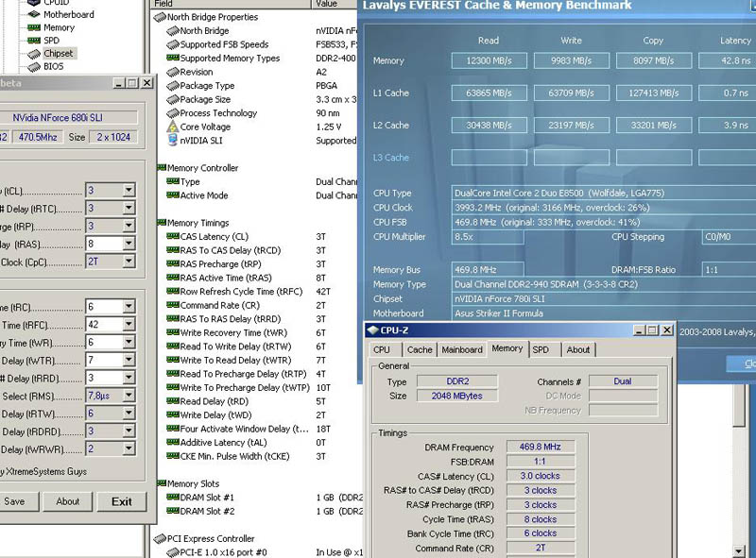Screen dimensions: 756x558
Task: Select the Memory item in left tree
Action: (59, 27)
